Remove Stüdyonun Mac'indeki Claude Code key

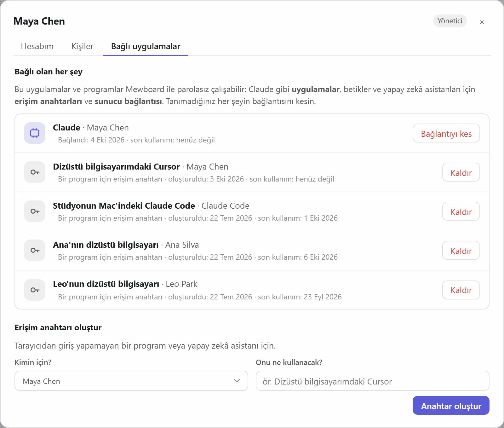click(461, 212)
